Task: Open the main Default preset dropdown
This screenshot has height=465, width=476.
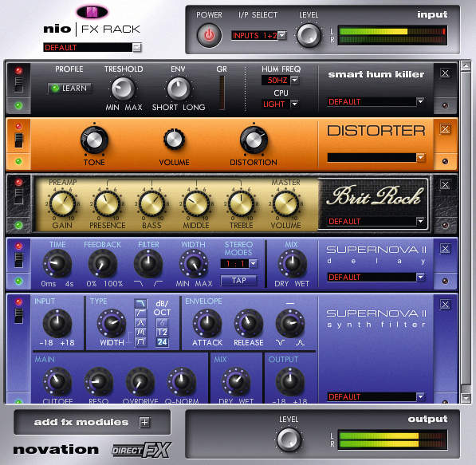Action: (x=137, y=47)
